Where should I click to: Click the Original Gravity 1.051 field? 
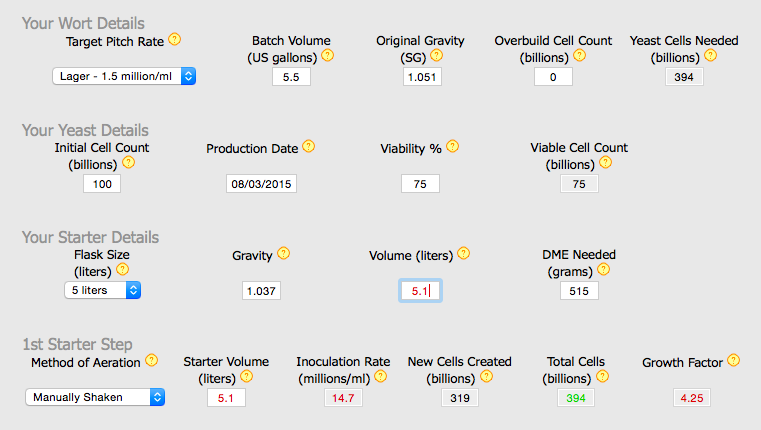(422, 77)
